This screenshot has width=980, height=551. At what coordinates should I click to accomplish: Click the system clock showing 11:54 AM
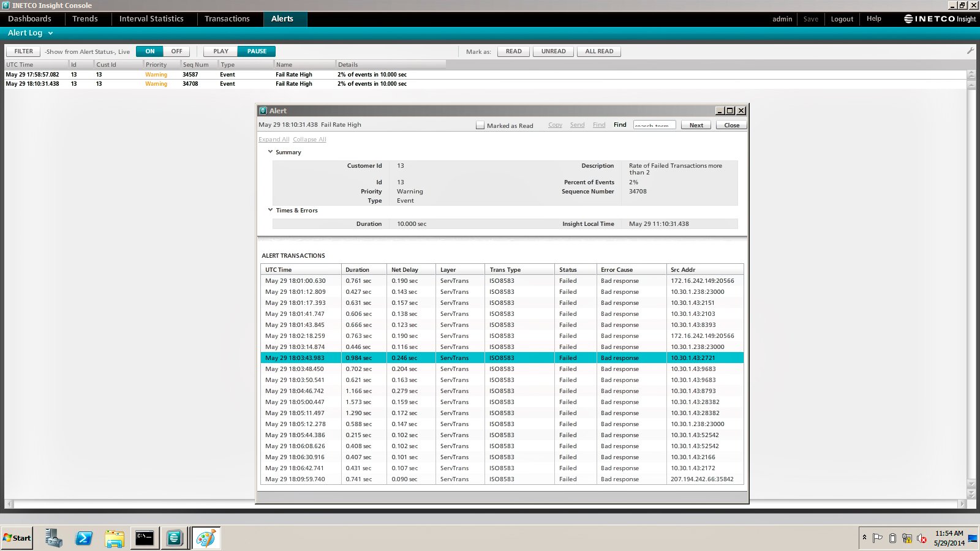[949, 538]
